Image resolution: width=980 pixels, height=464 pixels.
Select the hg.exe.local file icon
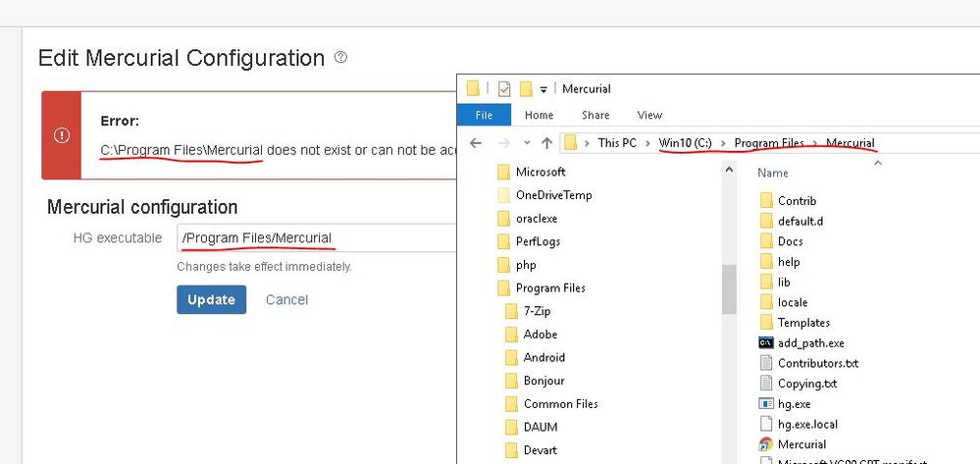click(766, 424)
